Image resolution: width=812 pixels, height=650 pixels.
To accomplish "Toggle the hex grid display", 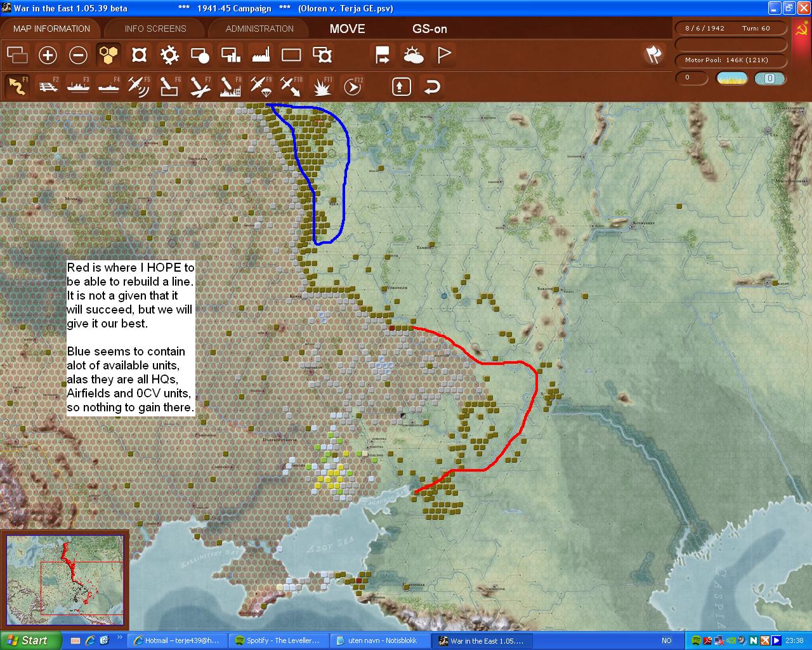I will pyautogui.click(x=108, y=55).
